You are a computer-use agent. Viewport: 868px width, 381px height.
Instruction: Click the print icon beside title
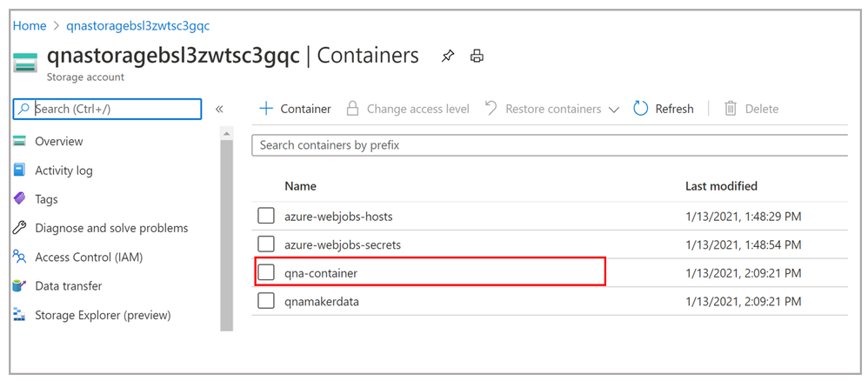click(477, 57)
